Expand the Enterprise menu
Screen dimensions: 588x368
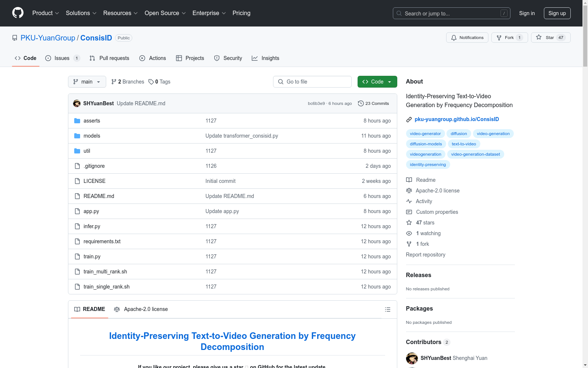tap(209, 13)
